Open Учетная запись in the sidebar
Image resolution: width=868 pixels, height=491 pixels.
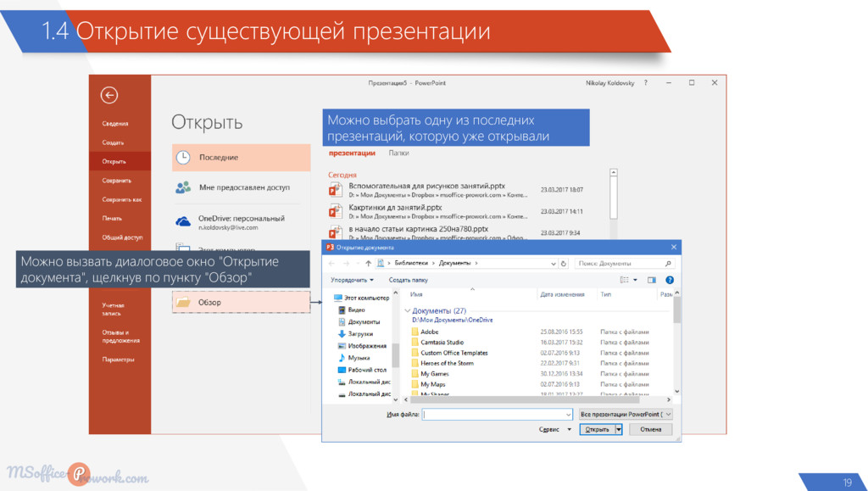coord(113,309)
